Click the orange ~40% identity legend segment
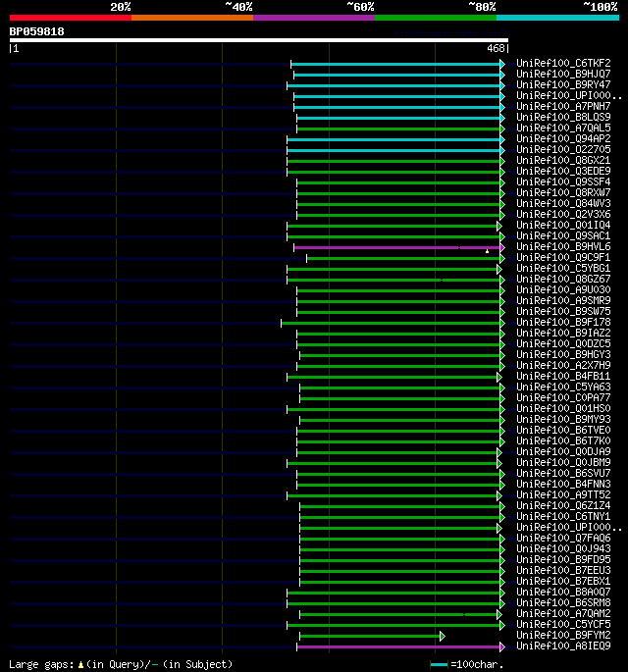 [x=192, y=18]
